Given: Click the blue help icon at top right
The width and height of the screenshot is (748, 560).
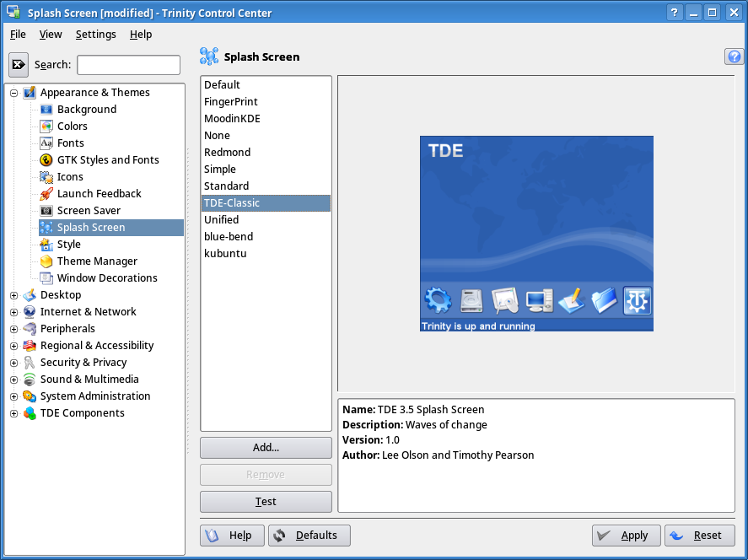Looking at the screenshot, I should [735, 57].
